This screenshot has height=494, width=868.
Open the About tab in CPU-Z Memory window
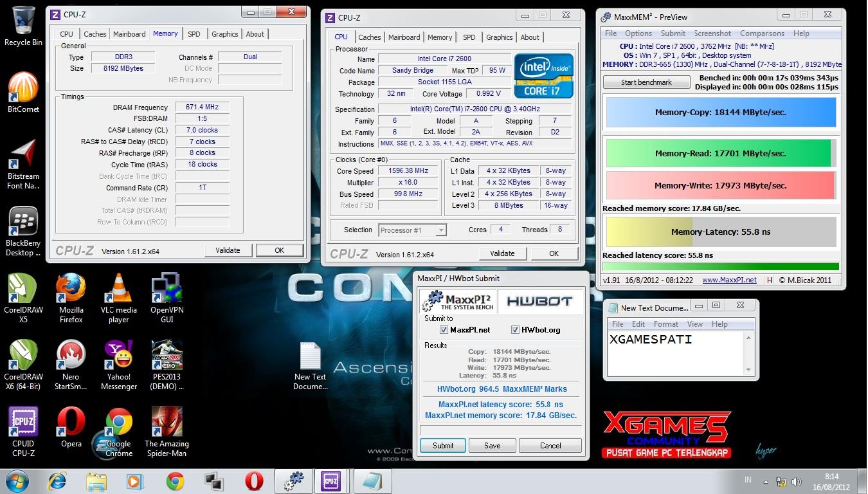(x=255, y=34)
